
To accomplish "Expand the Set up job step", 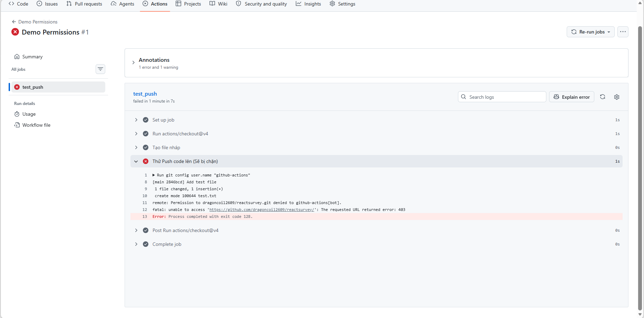I will click(377, 120).
